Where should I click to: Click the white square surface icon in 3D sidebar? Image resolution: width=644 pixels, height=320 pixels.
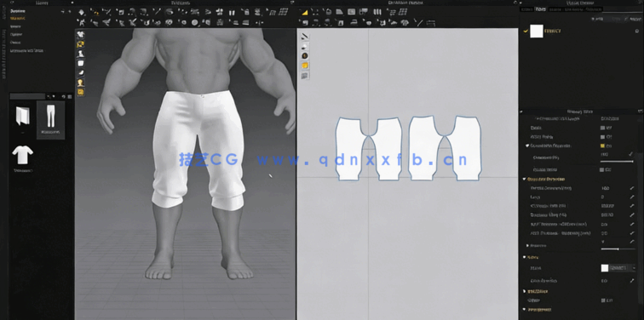(81, 64)
